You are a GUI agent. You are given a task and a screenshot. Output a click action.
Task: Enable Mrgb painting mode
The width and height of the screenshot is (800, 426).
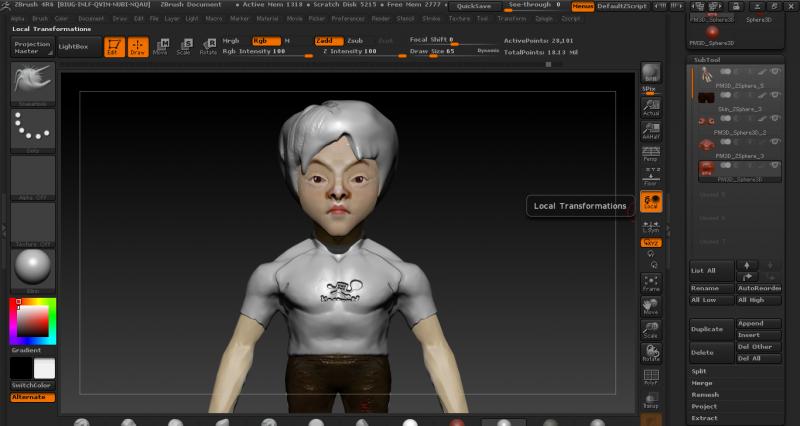(231, 41)
